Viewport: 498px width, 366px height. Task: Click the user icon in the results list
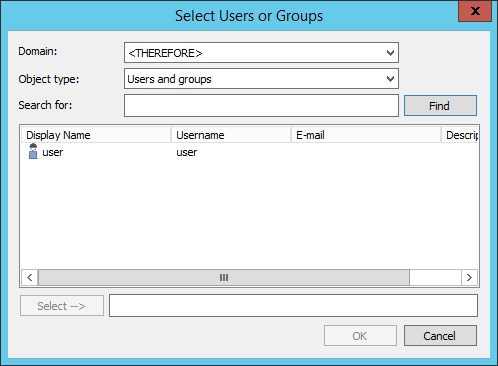(x=33, y=151)
